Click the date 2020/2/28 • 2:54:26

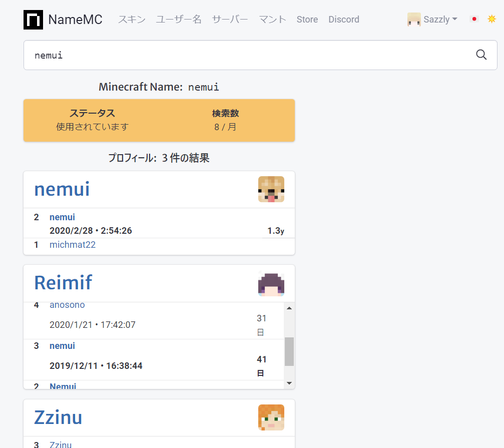[x=91, y=231]
